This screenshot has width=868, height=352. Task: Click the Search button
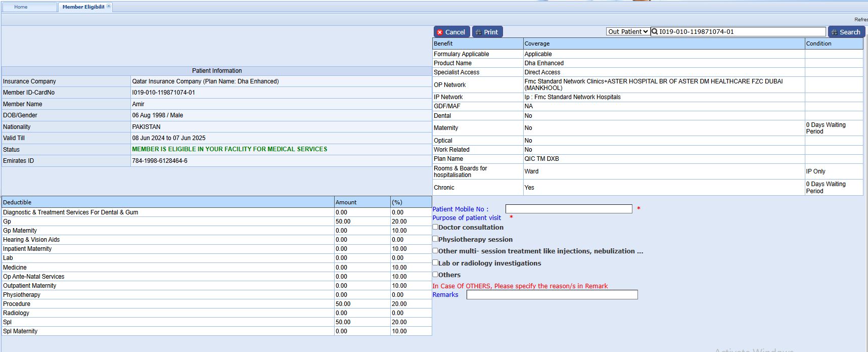click(846, 32)
